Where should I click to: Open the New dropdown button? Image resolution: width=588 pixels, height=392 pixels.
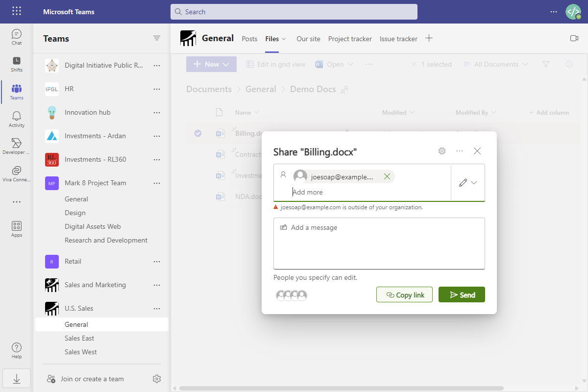[x=211, y=64]
